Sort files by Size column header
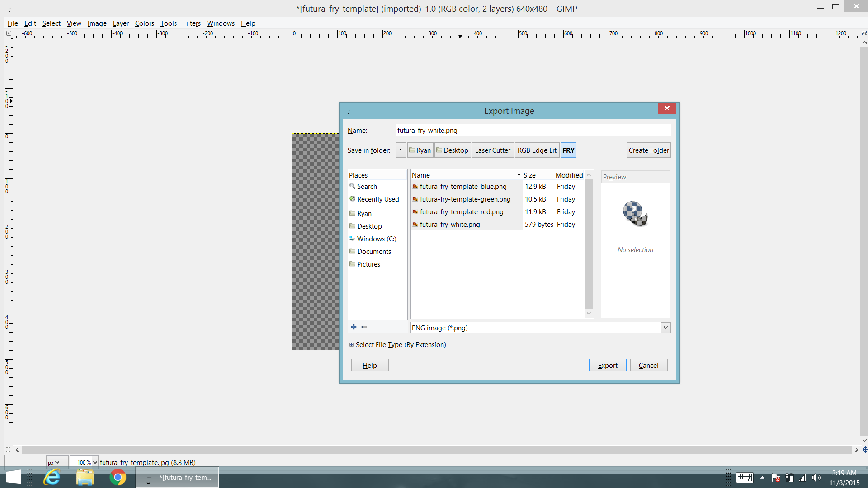 (x=538, y=175)
